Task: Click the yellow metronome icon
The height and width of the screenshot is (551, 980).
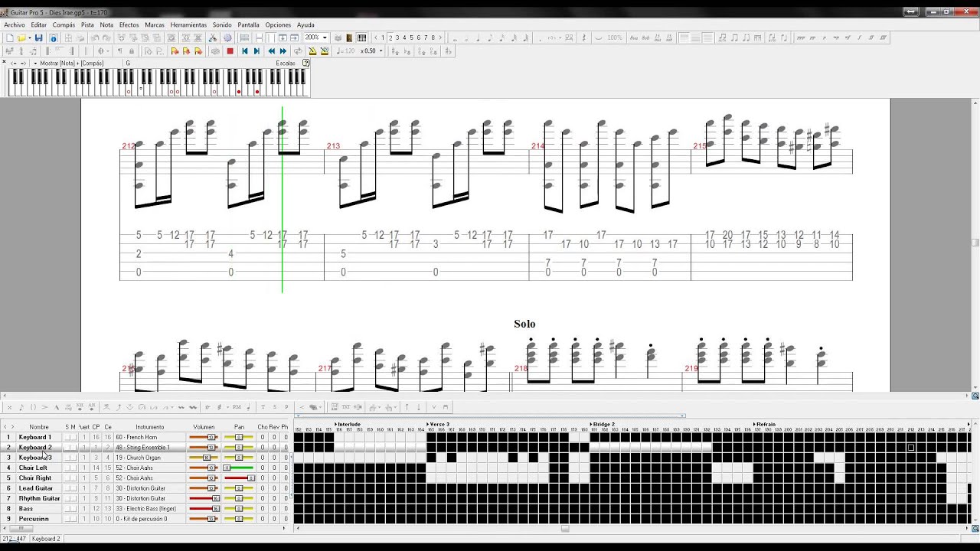Action: click(x=312, y=51)
